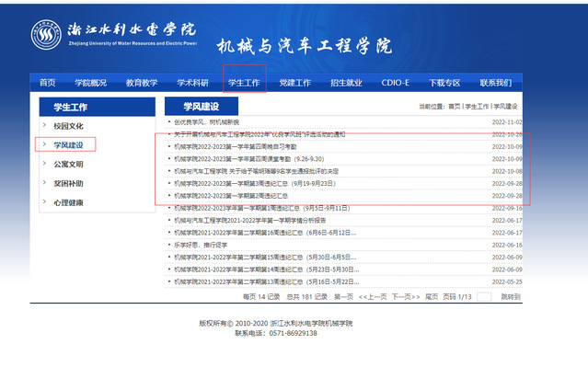Click chevron arrow beside 心理健康
Screen dimensions: 588x367
[44, 201]
